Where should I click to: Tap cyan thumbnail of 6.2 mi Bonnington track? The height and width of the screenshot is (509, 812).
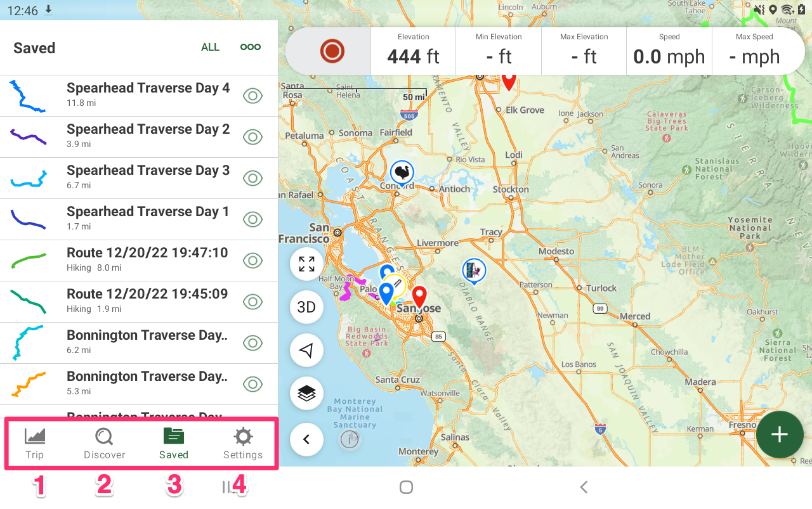pyautogui.click(x=29, y=343)
